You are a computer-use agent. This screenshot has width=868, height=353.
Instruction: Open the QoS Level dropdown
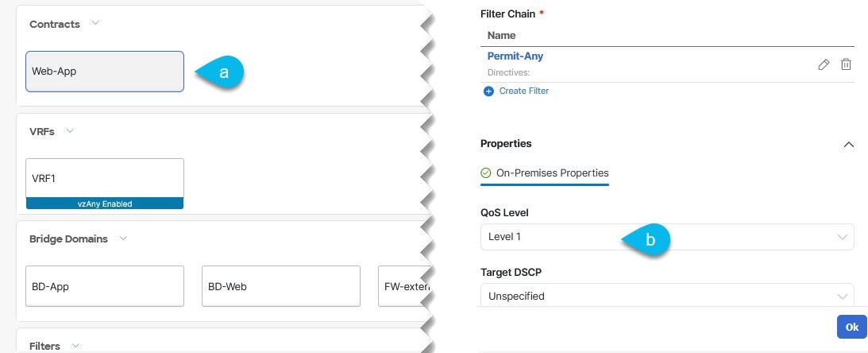click(667, 237)
